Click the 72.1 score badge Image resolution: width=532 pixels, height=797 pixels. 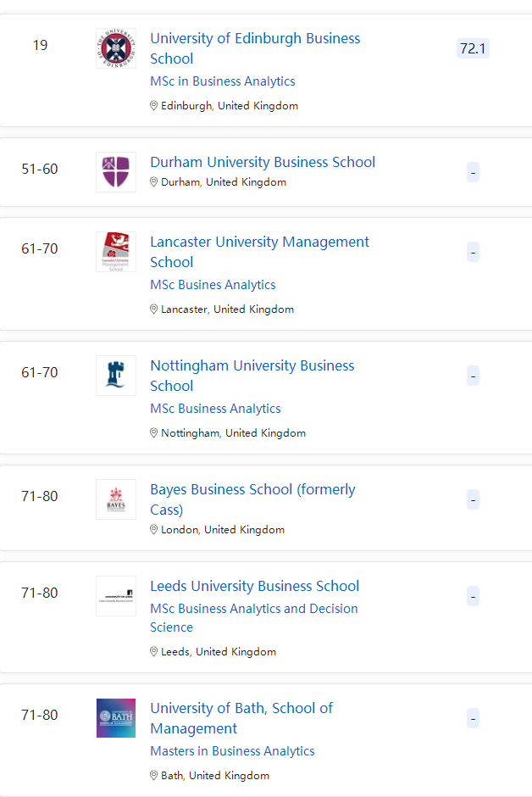pyautogui.click(x=473, y=48)
